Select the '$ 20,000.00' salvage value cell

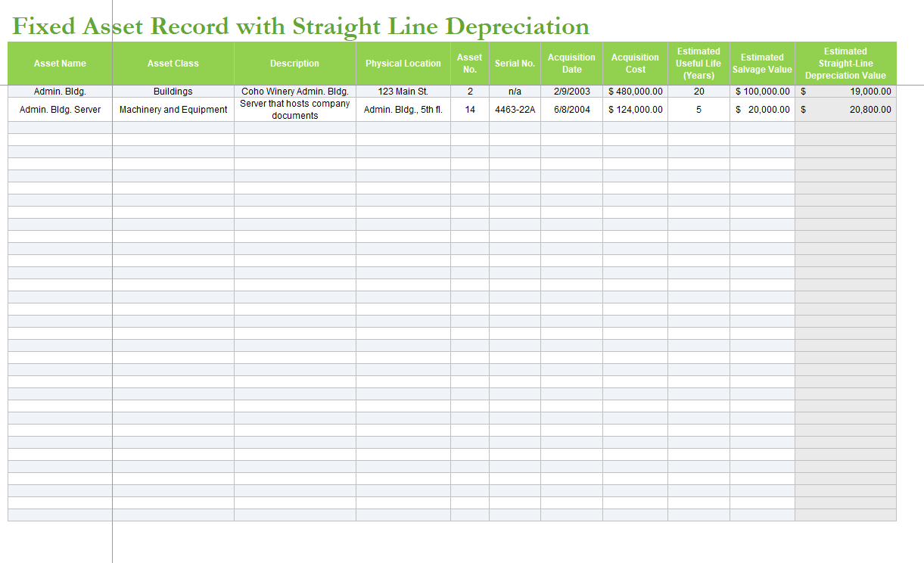tap(762, 110)
